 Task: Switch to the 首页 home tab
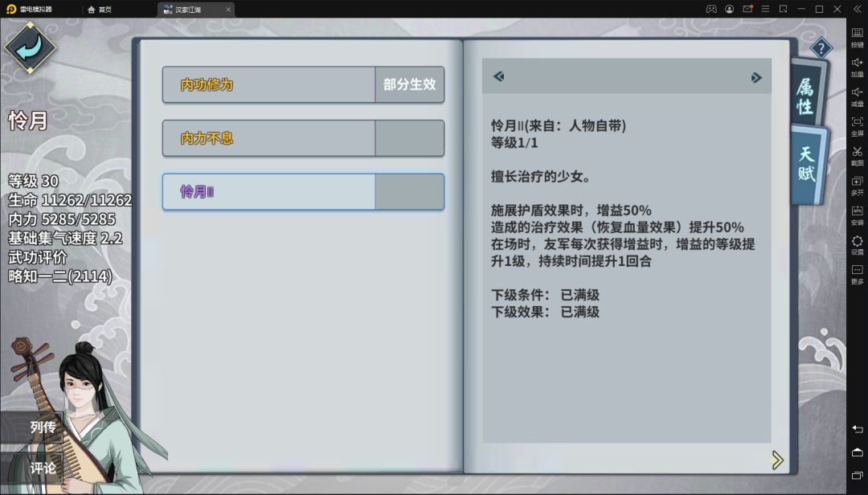click(x=100, y=10)
